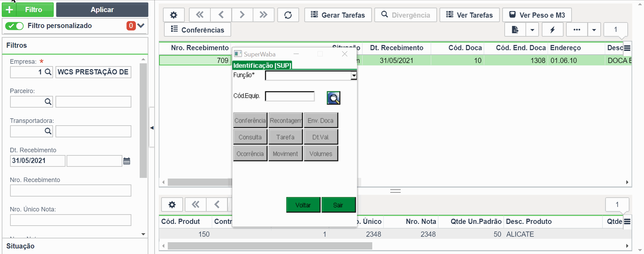Go to next record in upper grid
The height and width of the screenshot is (254, 644).
click(x=242, y=15)
